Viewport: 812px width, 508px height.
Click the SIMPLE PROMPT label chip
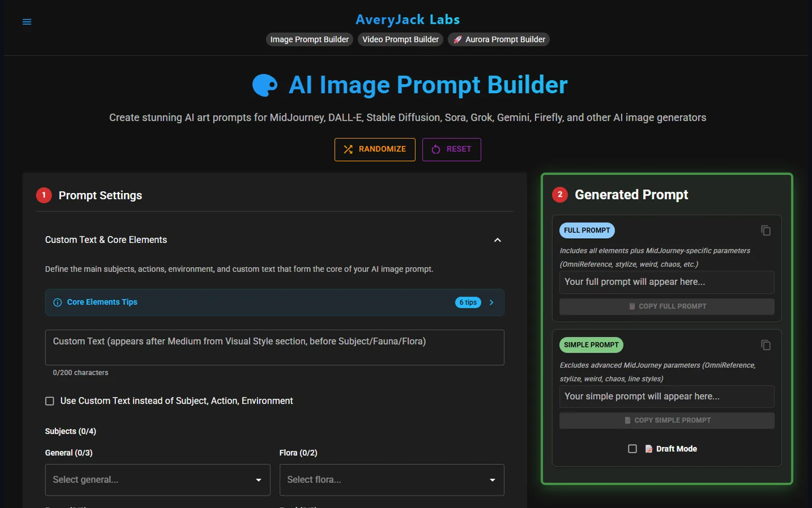point(591,345)
